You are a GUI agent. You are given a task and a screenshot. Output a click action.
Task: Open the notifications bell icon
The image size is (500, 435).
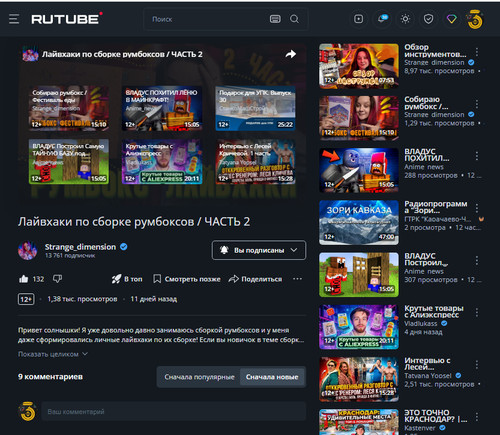382,19
